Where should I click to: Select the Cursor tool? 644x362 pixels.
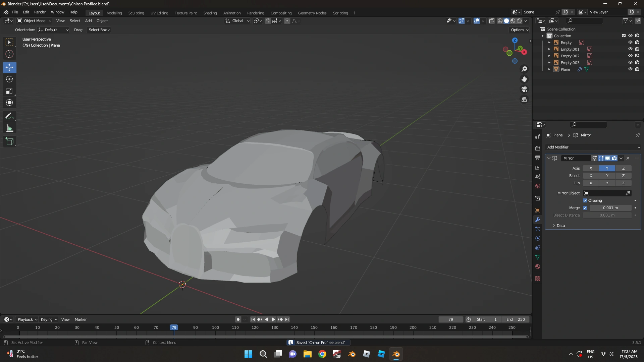(9, 54)
